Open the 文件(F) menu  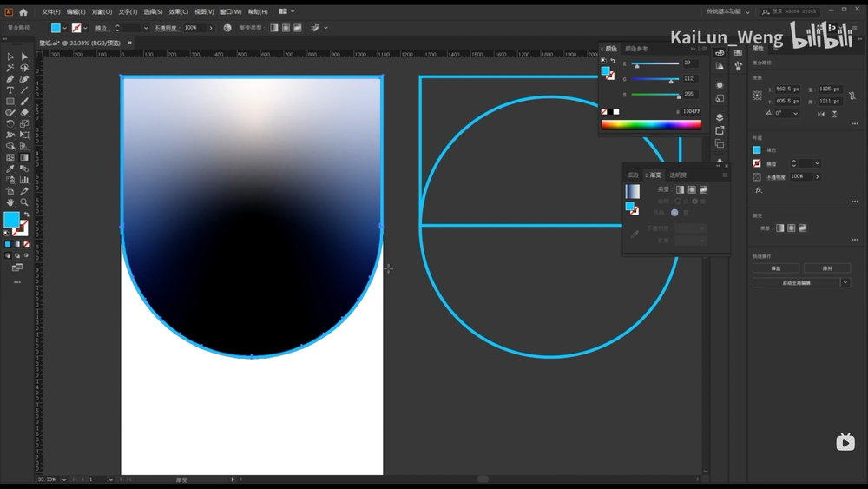51,11
